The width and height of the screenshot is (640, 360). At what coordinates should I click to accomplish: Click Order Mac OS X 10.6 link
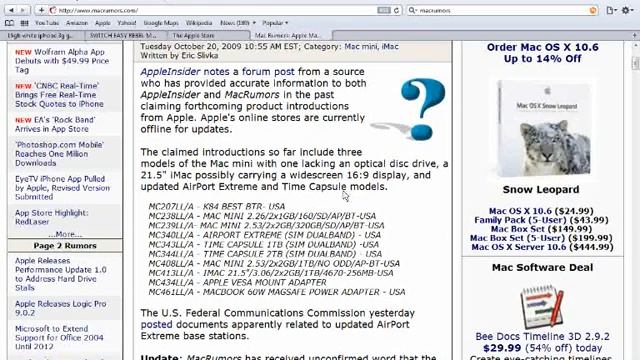[x=542, y=53]
